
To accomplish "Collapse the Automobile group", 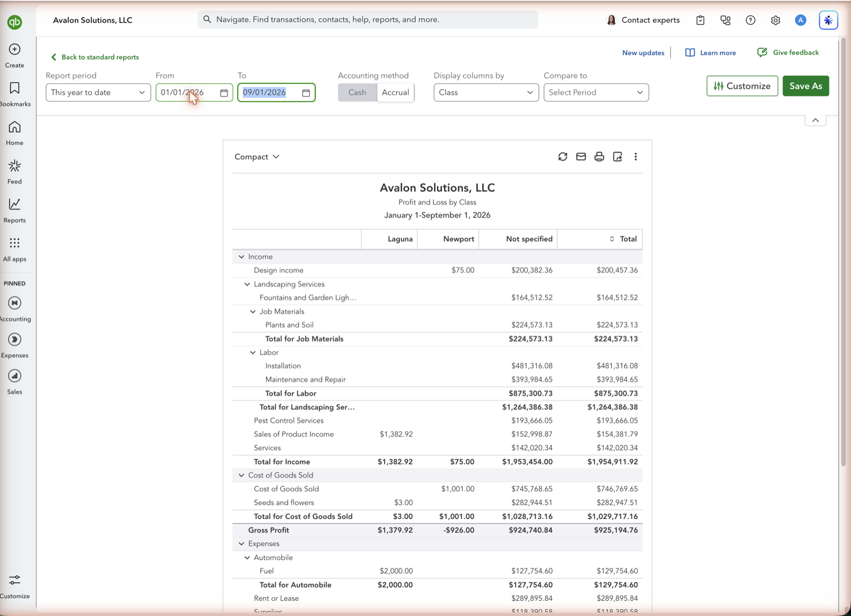I will 247,558.
